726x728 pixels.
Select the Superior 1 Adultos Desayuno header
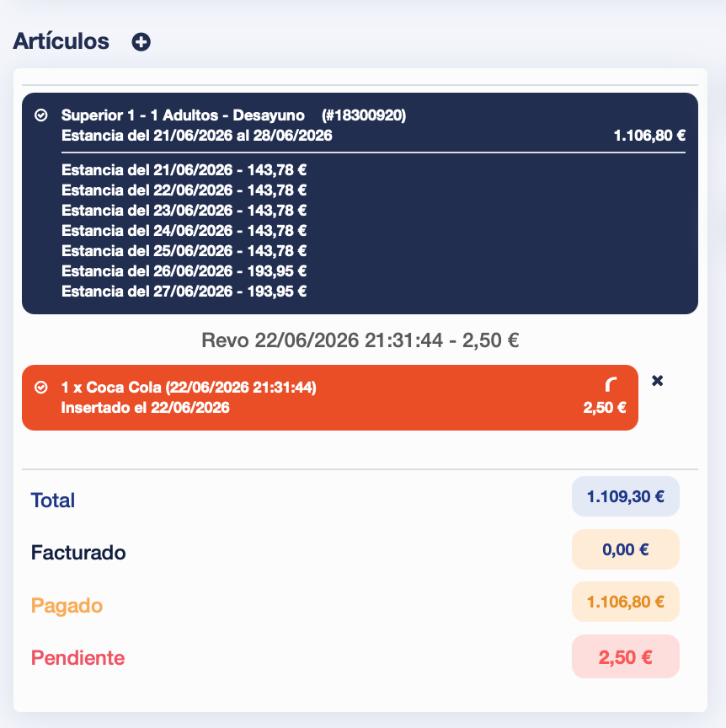pyautogui.click(x=183, y=115)
